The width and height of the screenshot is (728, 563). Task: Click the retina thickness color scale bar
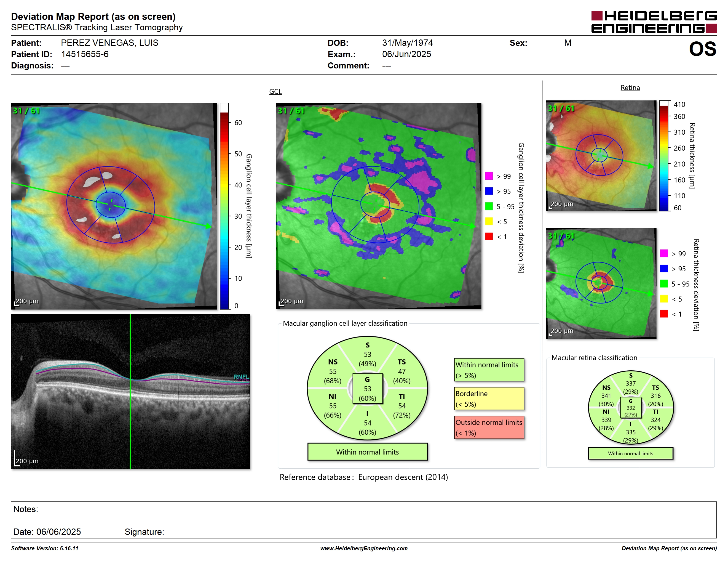point(664,156)
